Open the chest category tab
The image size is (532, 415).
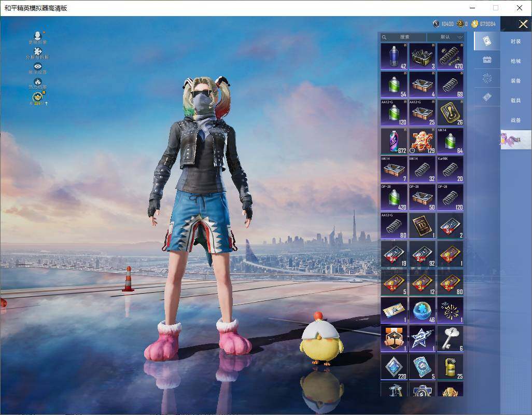tap(487, 60)
